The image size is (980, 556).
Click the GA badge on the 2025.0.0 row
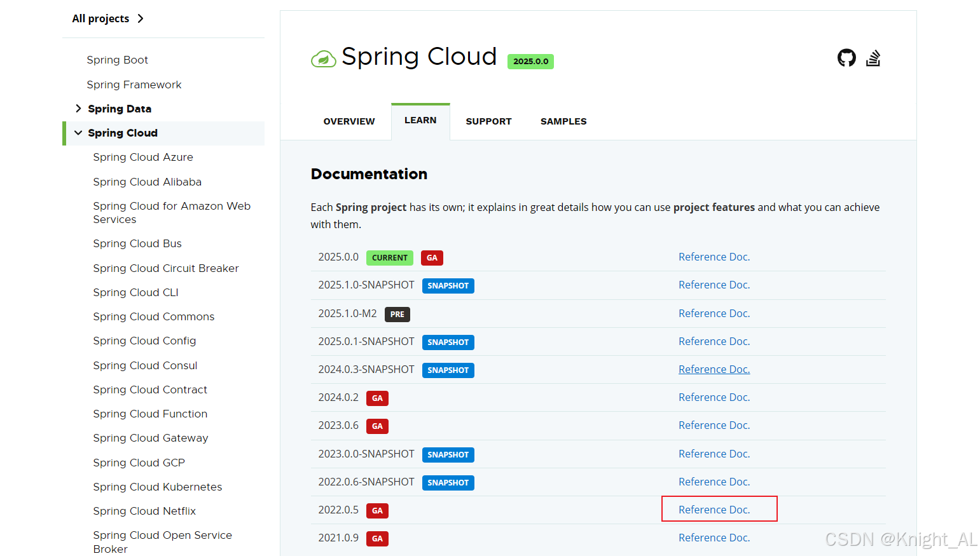pyautogui.click(x=432, y=258)
